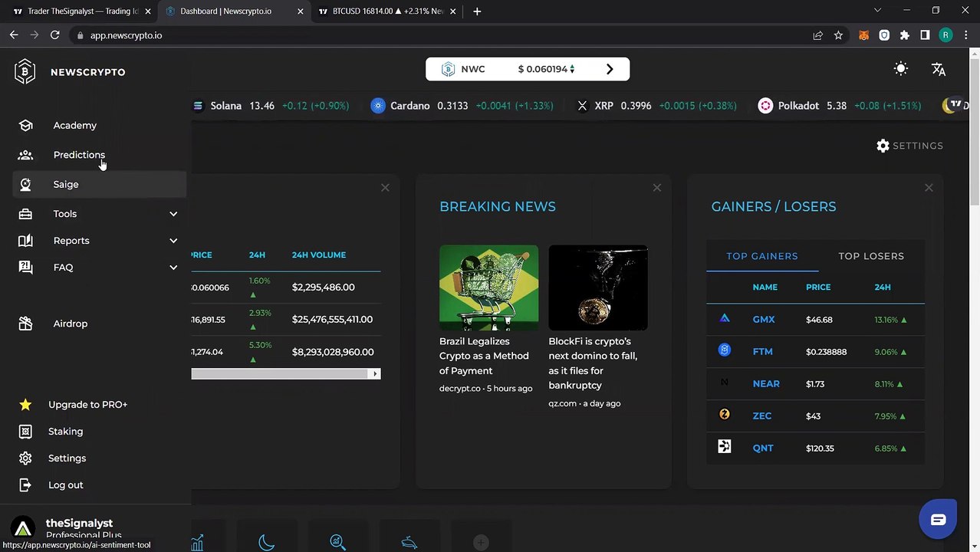Open the Saige AI icon

click(25, 184)
